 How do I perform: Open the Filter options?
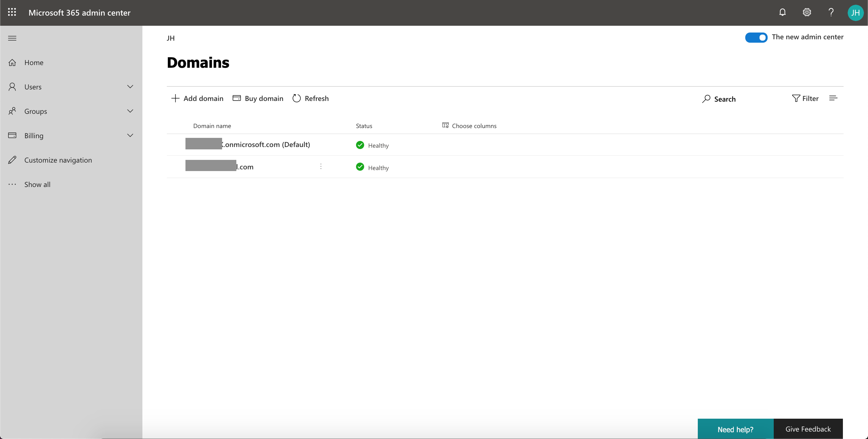pos(806,98)
